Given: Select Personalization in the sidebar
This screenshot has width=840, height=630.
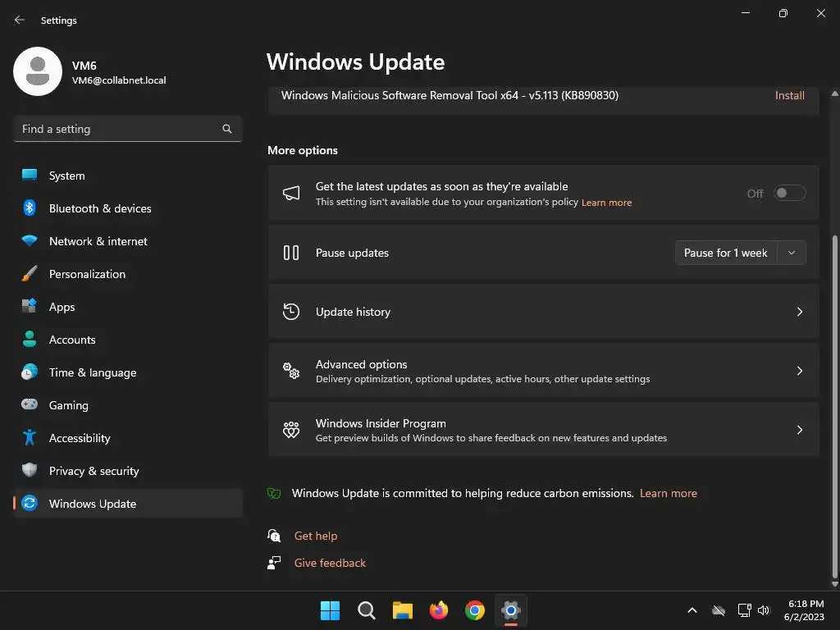Looking at the screenshot, I should [x=127, y=274].
